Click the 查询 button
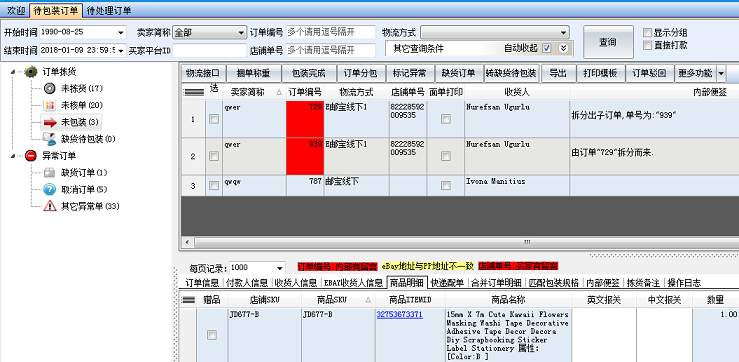739x362 pixels. [x=608, y=42]
